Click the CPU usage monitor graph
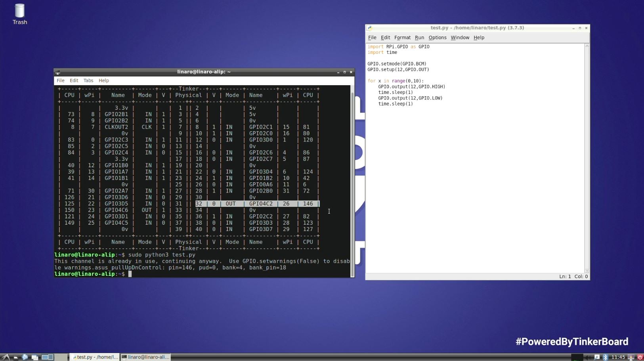This screenshot has width=644, height=361. click(x=577, y=357)
